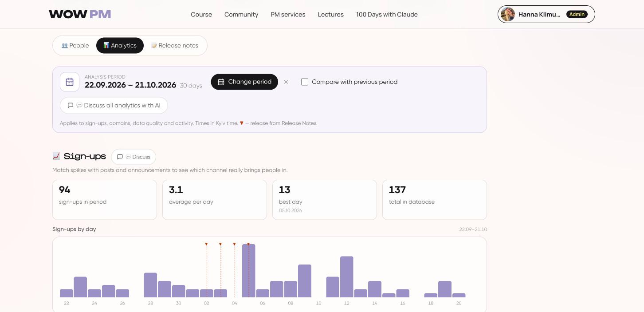The height and width of the screenshot is (312, 644).
Task: Click the 13 best day card
Action: click(x=325, y=200)
